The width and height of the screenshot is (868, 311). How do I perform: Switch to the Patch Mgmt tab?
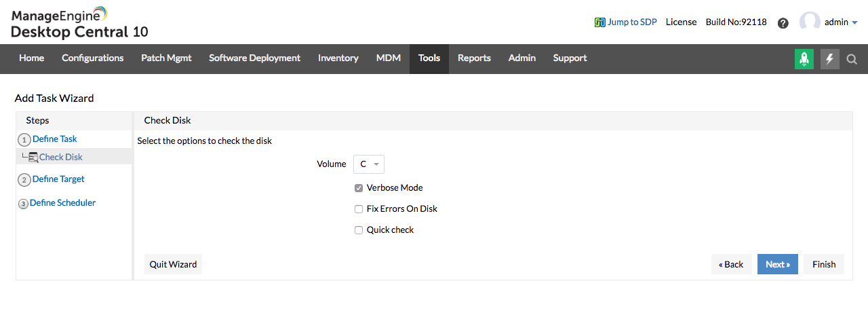coord(166,58)
